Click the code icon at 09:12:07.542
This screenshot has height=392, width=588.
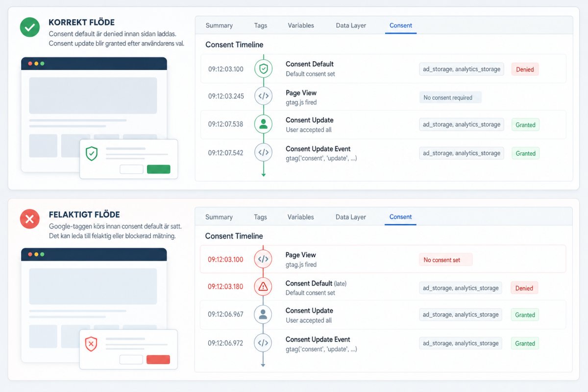click(263, 152)
